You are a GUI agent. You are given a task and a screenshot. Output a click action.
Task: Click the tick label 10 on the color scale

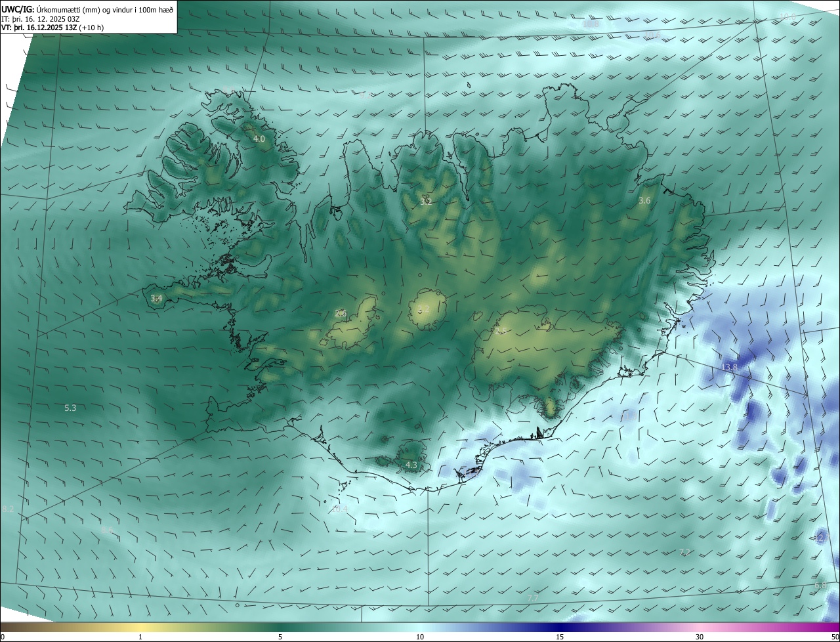pyautogui.click(x=420, y=637)
